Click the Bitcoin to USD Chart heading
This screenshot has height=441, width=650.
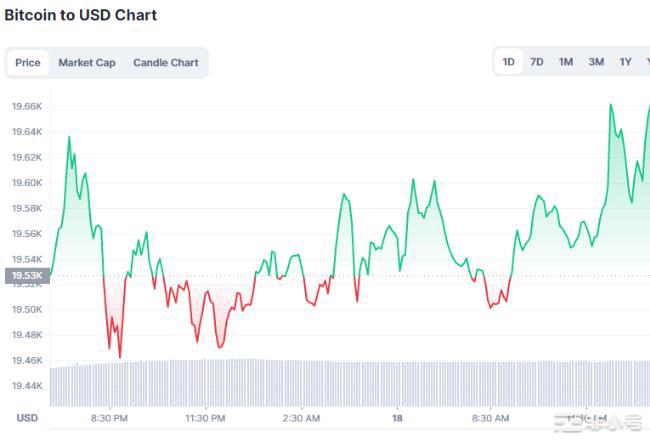tap(80, 15)
